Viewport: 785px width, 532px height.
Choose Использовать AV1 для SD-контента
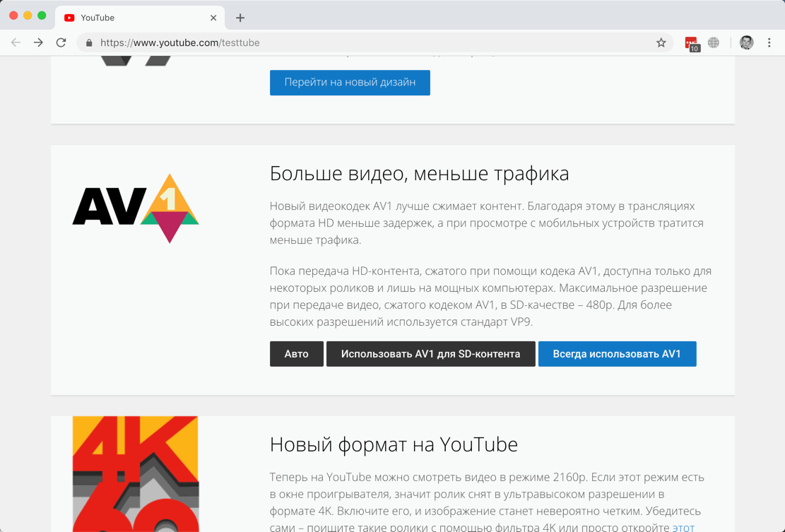[x=430, y=354]
